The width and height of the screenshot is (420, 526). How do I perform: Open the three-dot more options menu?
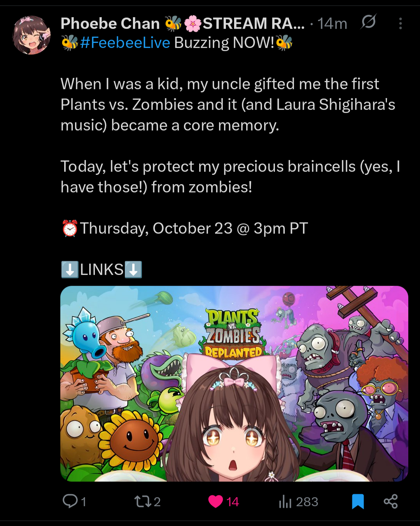click(400, 24)
